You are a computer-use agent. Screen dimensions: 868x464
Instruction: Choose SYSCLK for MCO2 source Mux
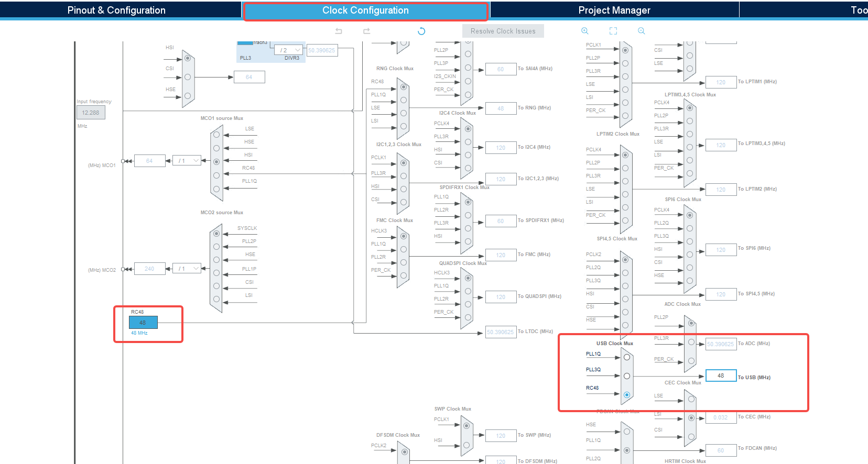point(216,234)
